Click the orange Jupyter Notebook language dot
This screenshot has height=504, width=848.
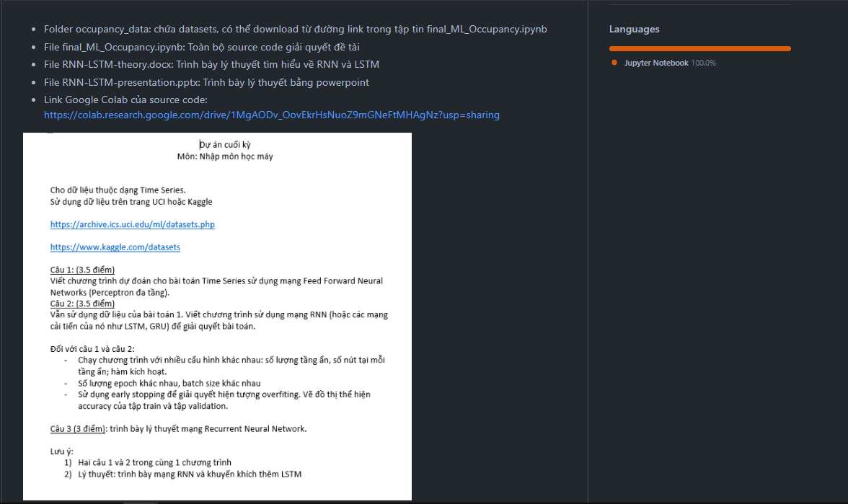pos(614,63)
